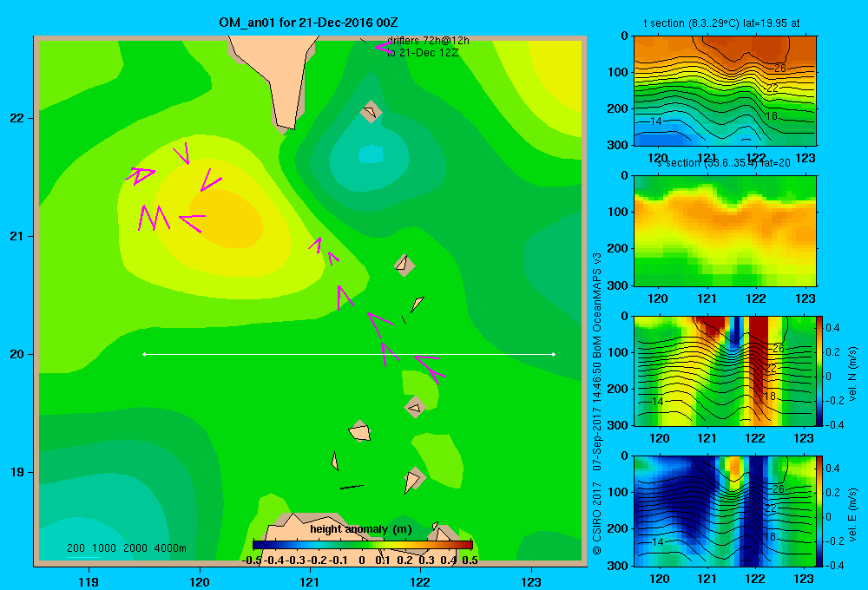868x590 pixels.
Task: Click main map longitude axis label "120"
Action: click(x=200, y=581)
